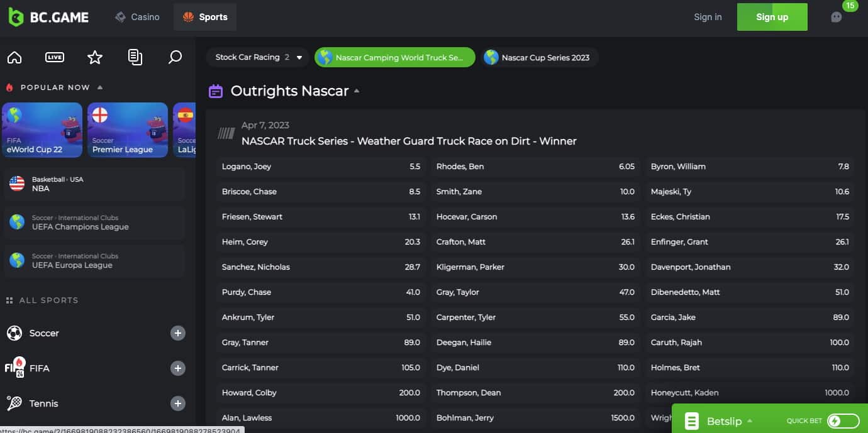Screen dimensions: 868x433
Task: Select Caruth, Rajah at 100.0
Action: click(x=750, y=343)
